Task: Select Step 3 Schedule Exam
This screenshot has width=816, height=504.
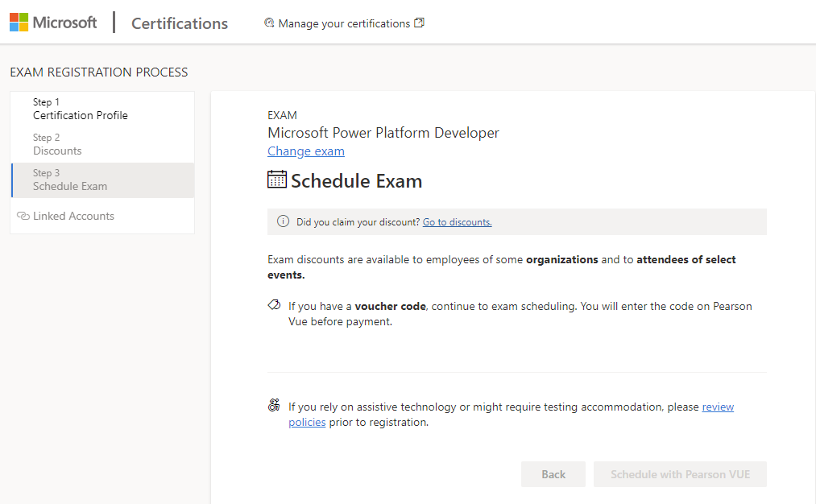Action: coord(102,180)
